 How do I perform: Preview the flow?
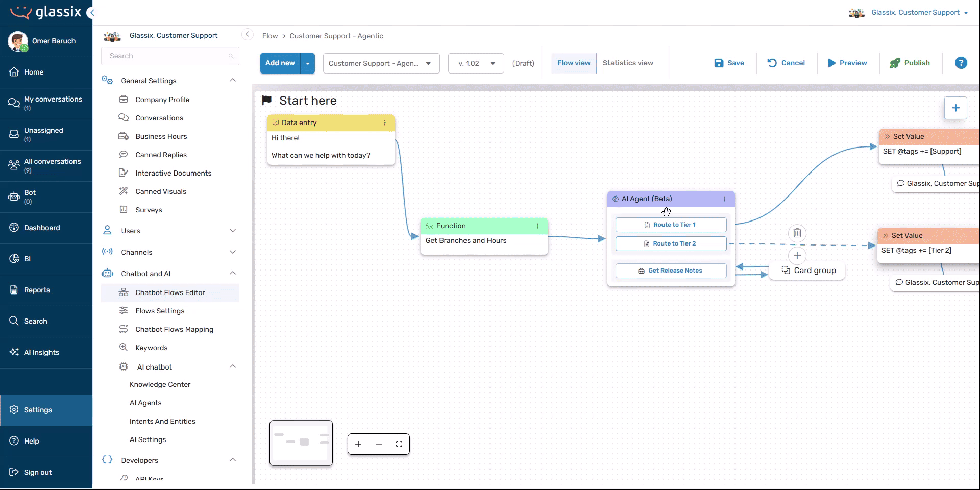coord(847,63)
